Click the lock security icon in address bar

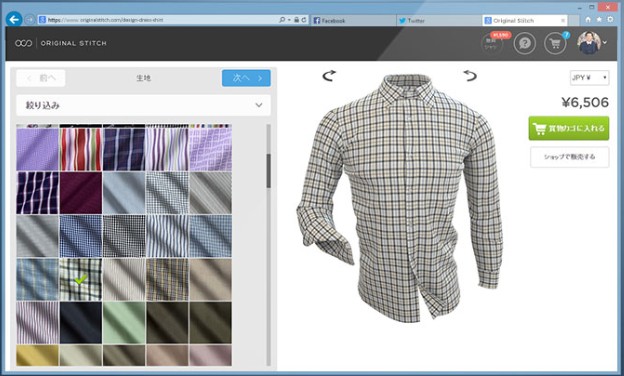point(296,19)
